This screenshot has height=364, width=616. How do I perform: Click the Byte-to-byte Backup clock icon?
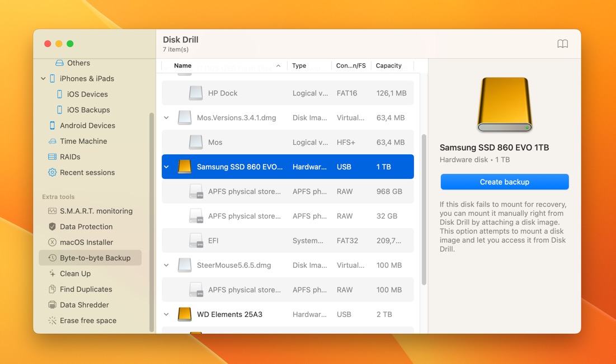[52, 258]
